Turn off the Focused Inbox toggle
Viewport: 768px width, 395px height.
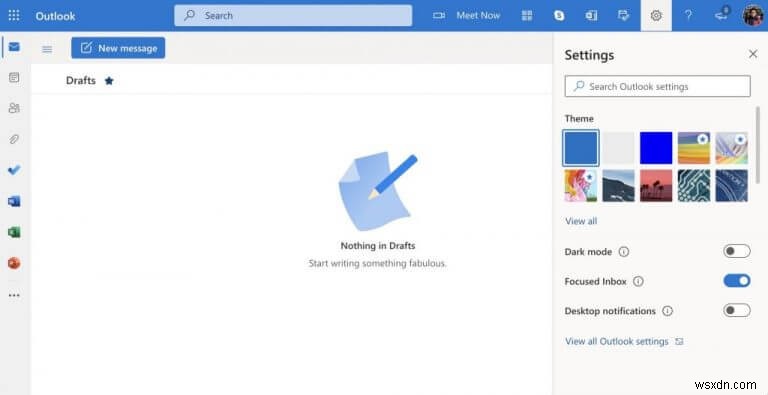click(x=737, y=281)
